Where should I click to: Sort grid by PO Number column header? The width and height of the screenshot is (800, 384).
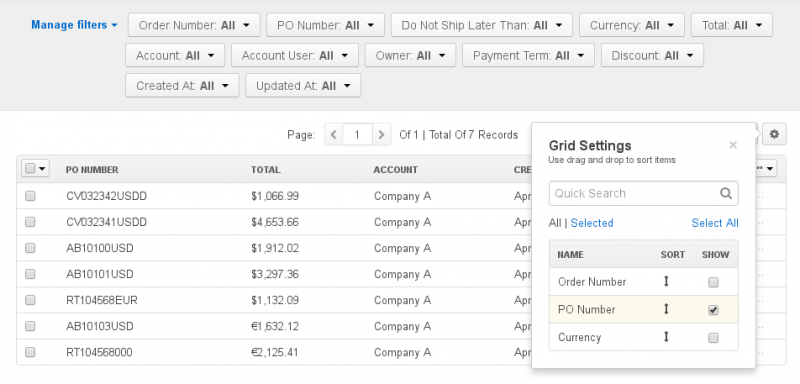[x=92, y=170]
